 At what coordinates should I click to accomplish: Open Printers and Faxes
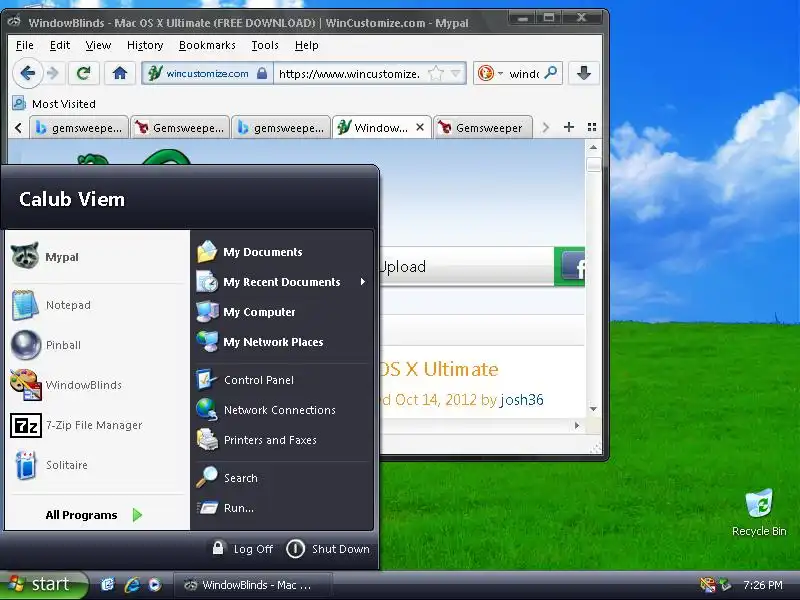(283, 440)
